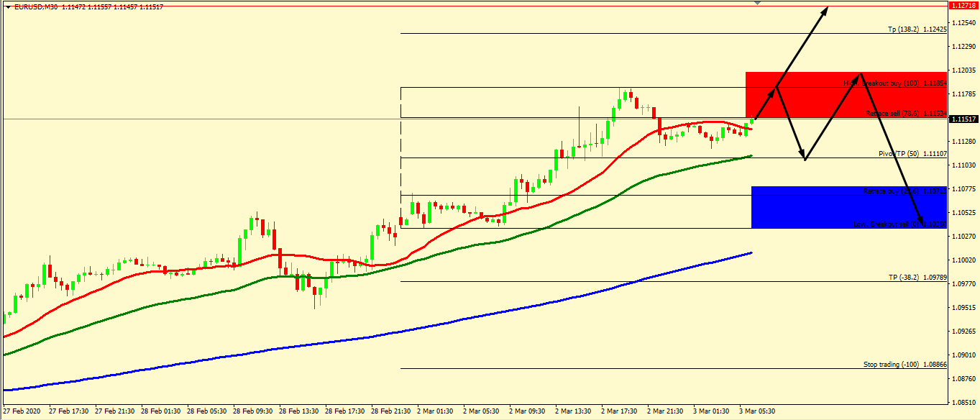Image resolution: width=980 pixels, height=420 pixels.
Task: Click the 3 Mar 05:30 time axis label
Action: [758, 412]
